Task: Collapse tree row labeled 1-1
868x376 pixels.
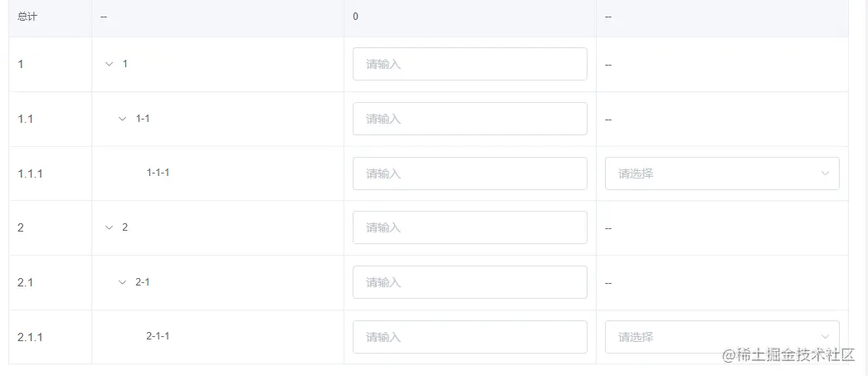Action: pyautogui.click(x=122, y=119)
